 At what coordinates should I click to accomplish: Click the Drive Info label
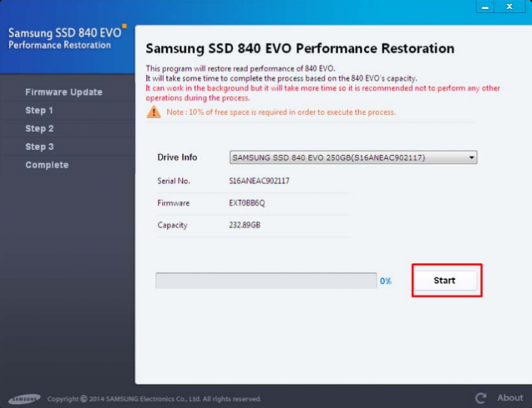(x=177, y=157)
